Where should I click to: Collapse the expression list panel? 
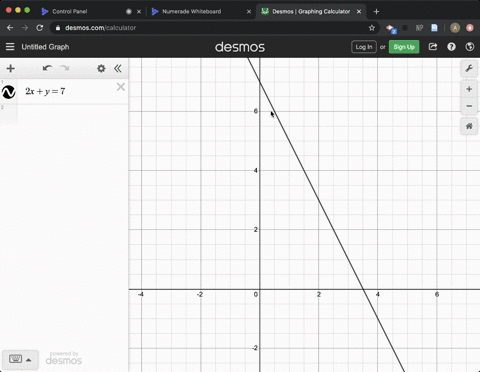118,68
